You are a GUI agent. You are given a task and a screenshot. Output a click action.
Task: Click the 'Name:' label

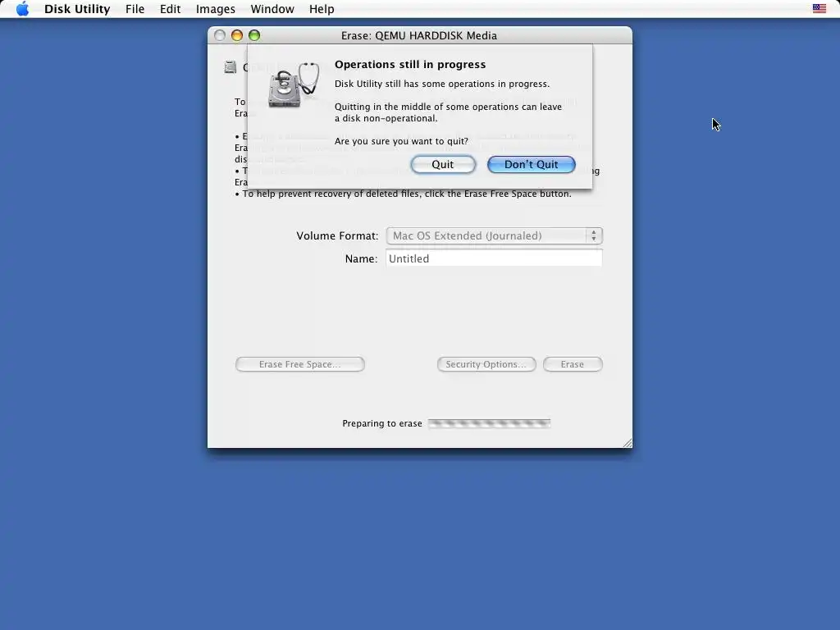pos(362,258)
